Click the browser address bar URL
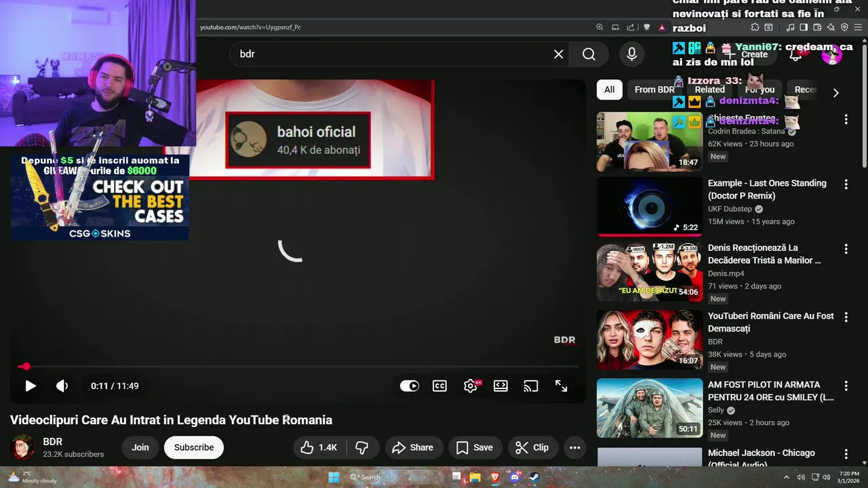This screenshot has width=868, height=488. click(x=250, y=27)
